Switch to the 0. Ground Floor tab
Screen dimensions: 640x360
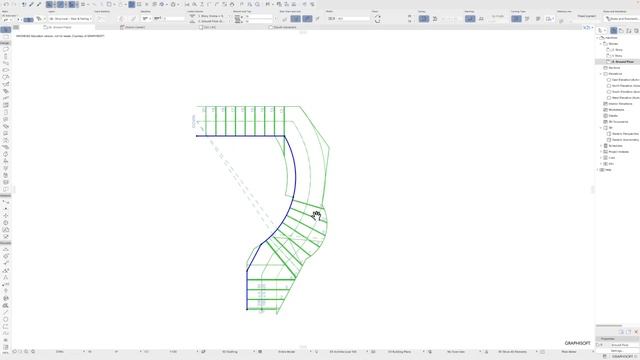pos(57,27)
